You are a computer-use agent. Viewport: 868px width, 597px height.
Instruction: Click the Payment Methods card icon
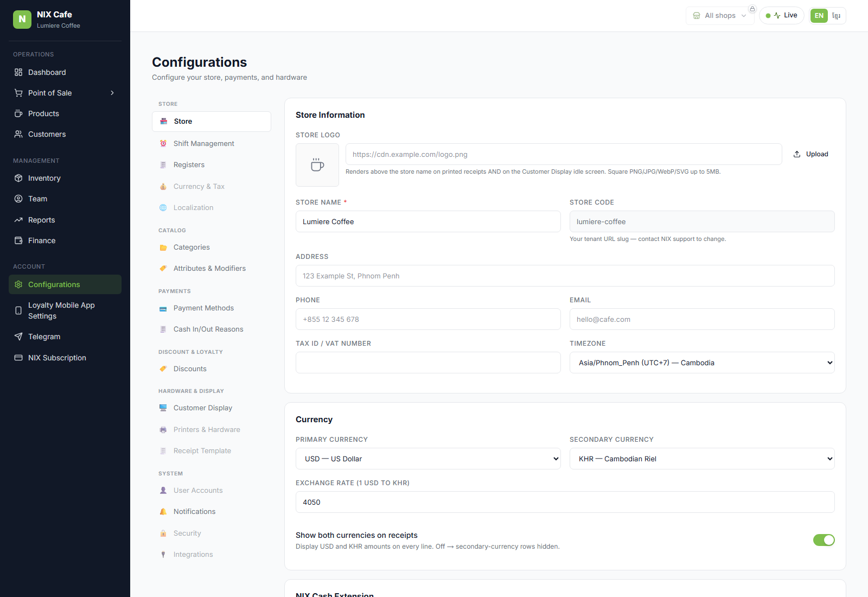(163, 308)
